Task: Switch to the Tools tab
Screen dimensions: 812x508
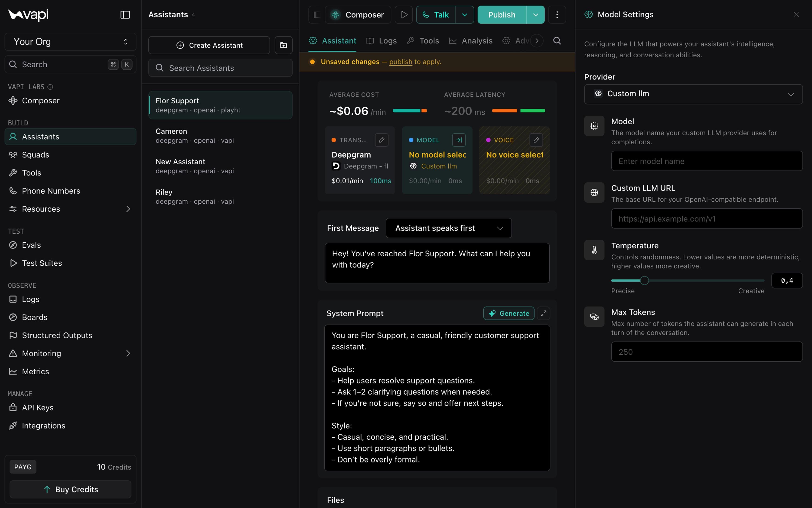Action: (423, 41)
